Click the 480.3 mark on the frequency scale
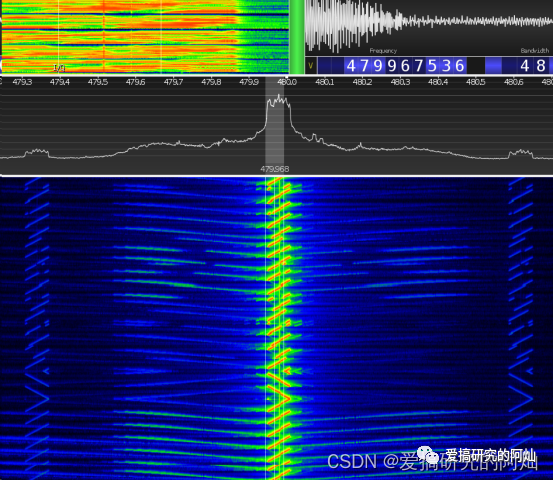Viewport: 554px width, 481px height. [400, 82]
